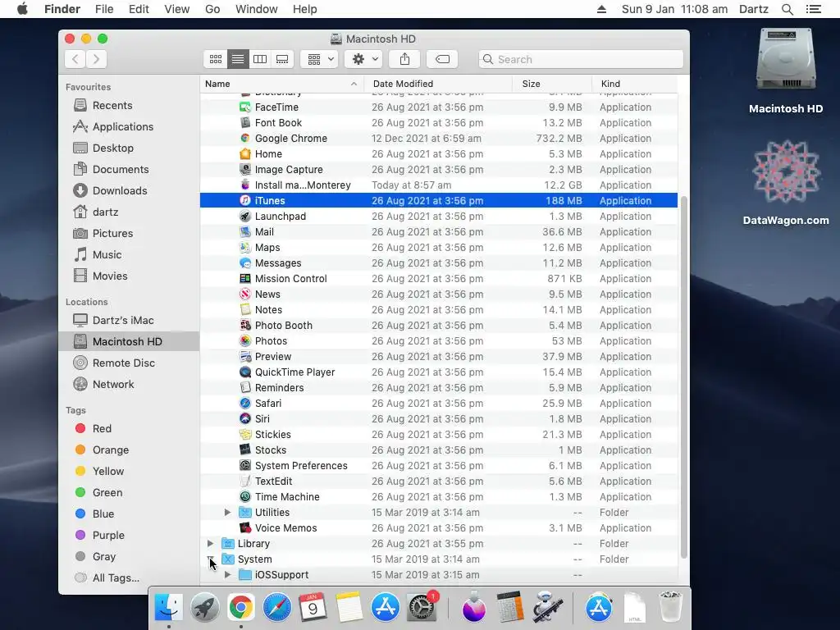
Task: Go back with the left chevron button
Action: 75,59
